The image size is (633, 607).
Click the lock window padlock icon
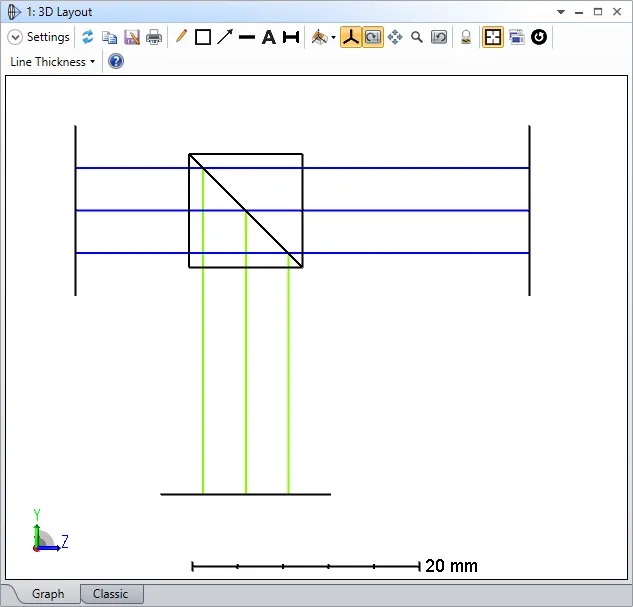click(x=466, y=37)
